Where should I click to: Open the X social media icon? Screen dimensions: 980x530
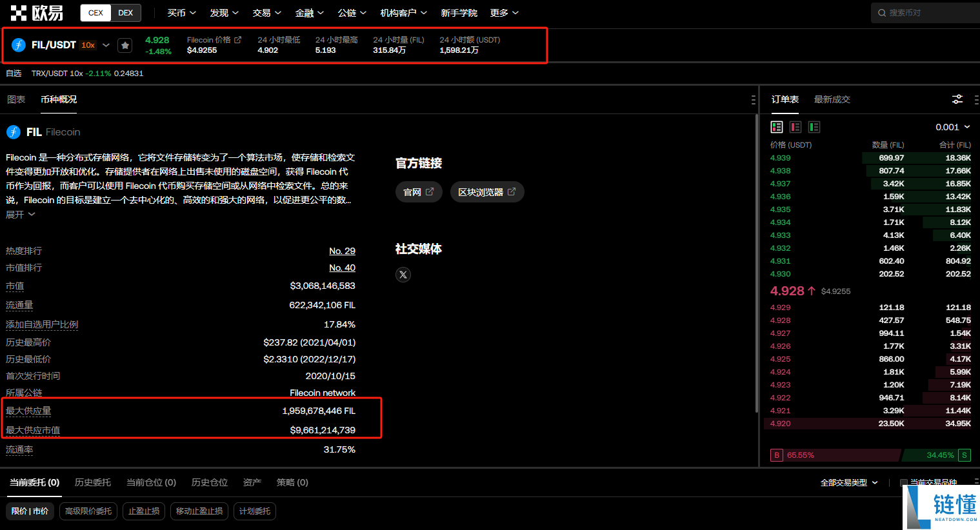tap(403, 275)
